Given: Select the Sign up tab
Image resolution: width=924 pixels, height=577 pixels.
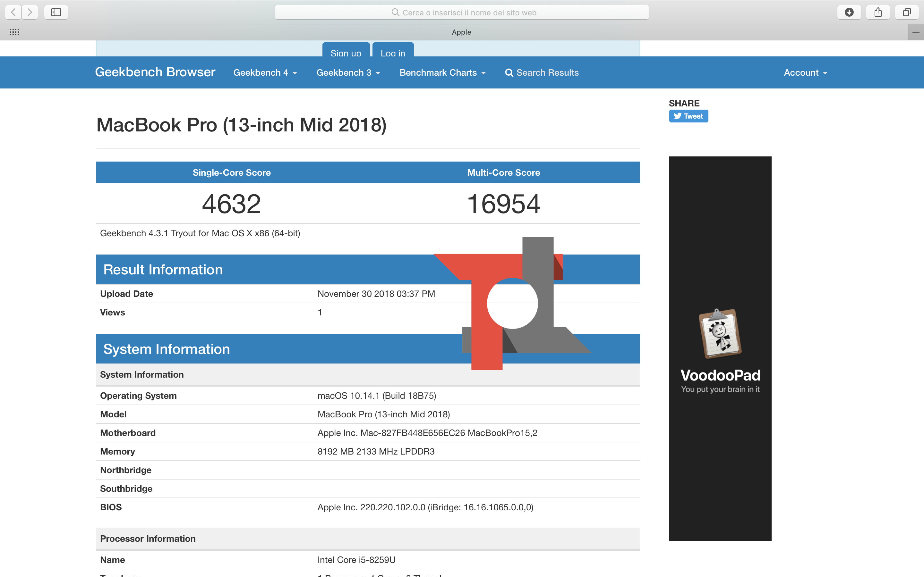Looking at the screenshot, I should pos(346,52).
